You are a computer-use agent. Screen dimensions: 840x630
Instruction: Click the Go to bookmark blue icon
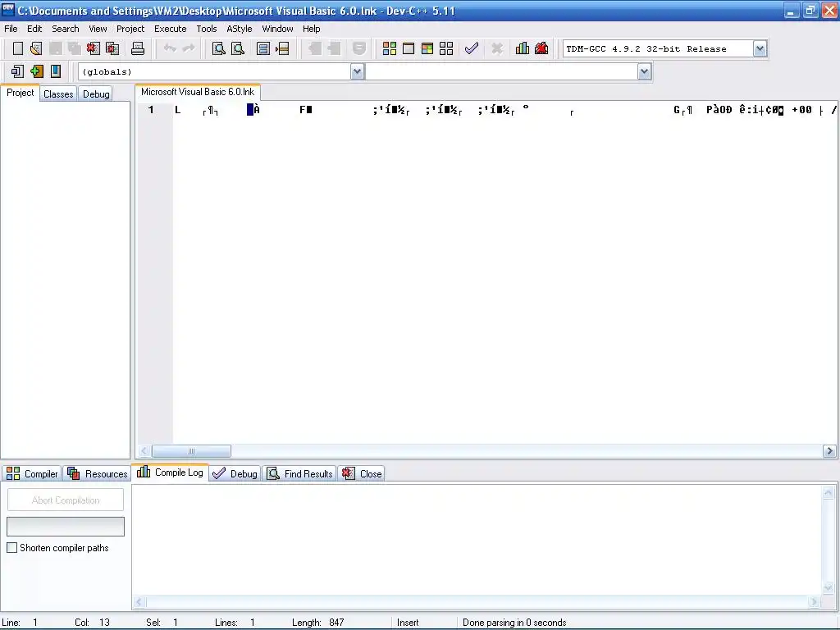click(x=56, y=71)
